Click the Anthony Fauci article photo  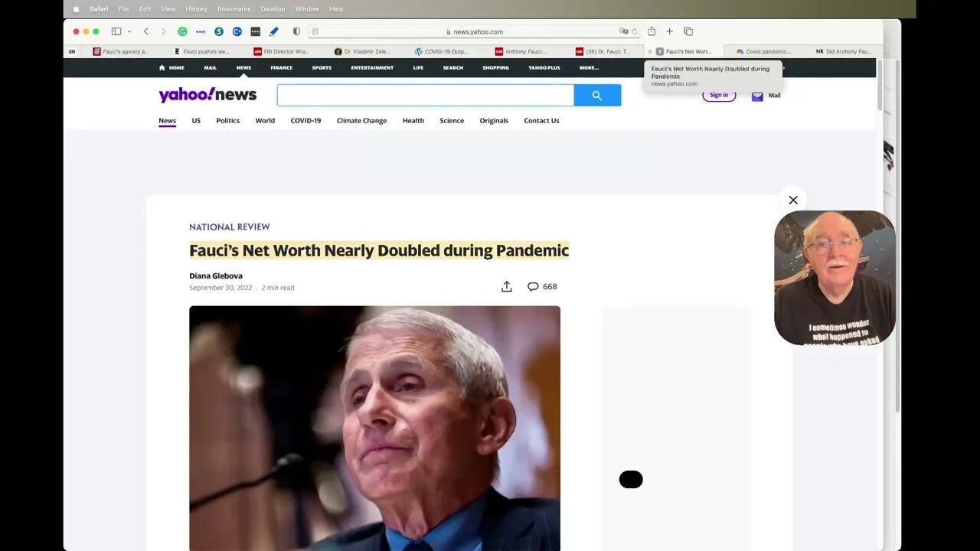(374, 428)
